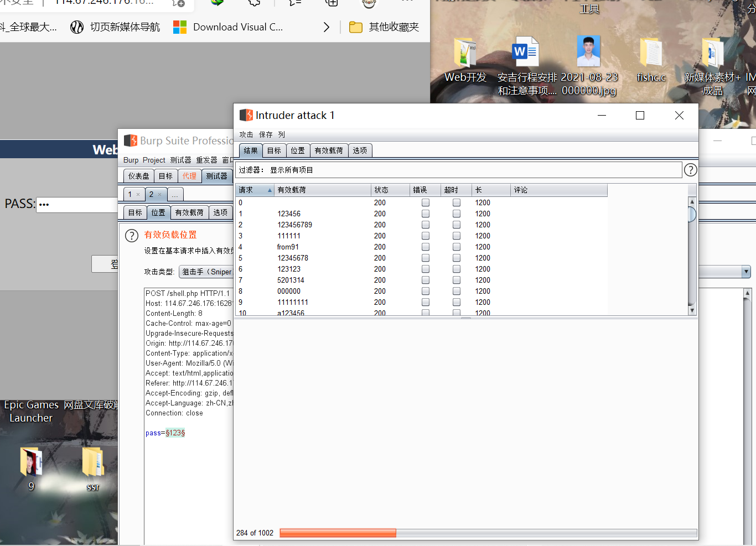This screenshot has width=756, height=546.
Task: Sort results by the 长 column
Action: (491, 190)
